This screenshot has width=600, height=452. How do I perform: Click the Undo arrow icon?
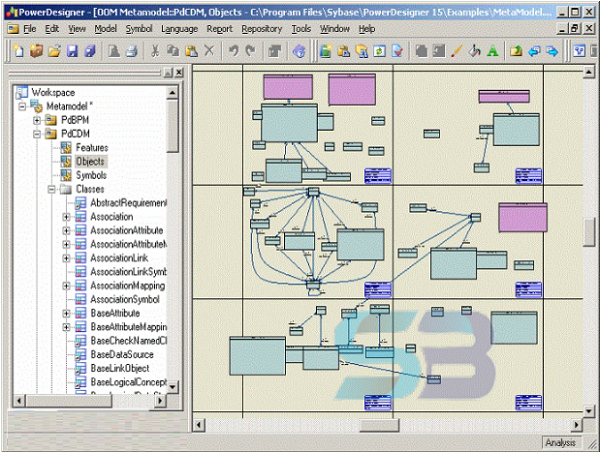coord(233,51)
